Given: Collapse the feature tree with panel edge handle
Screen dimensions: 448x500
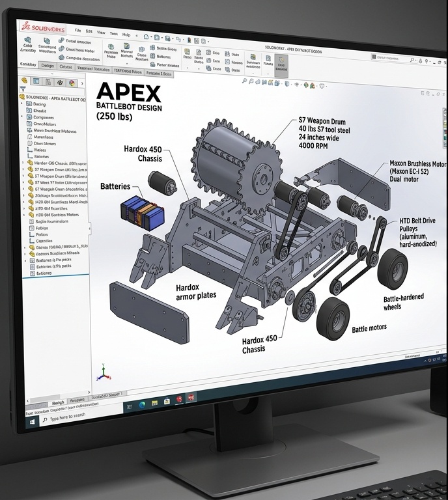Looking at the screenshot, I should tap(90, 227).
